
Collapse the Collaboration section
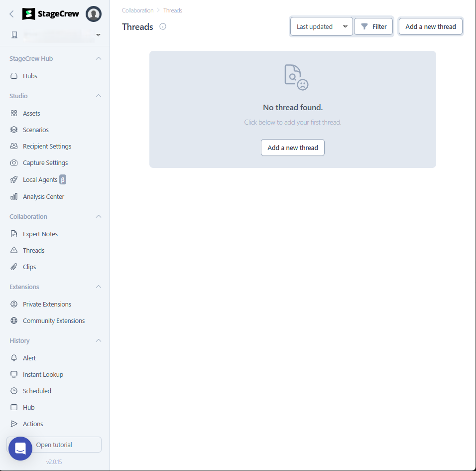(x=99, y=217)
